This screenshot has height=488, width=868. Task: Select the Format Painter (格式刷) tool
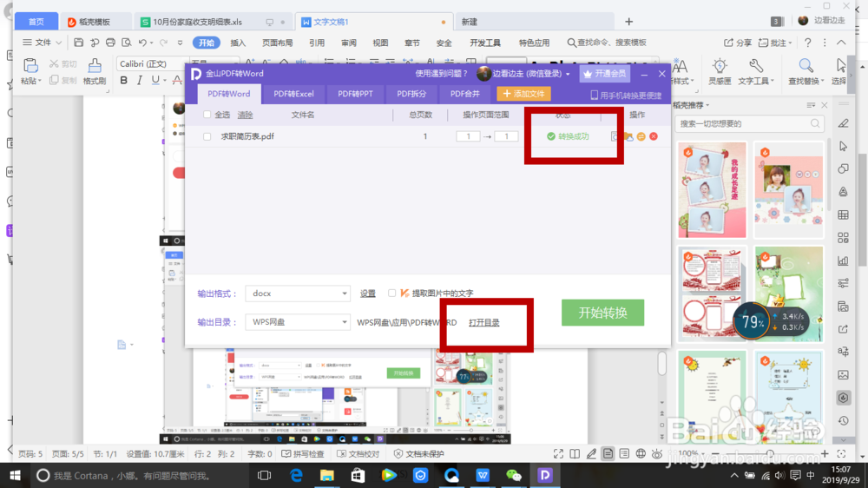click(95, 71)
